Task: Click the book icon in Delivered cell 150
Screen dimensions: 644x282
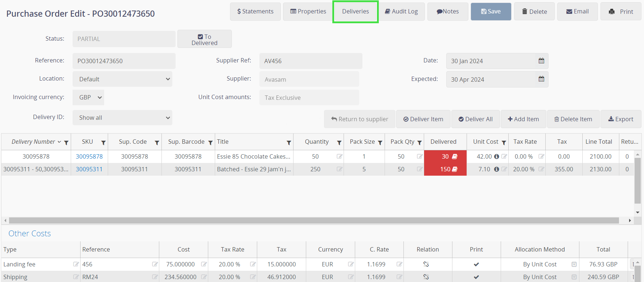Action: tap(455, 169)
